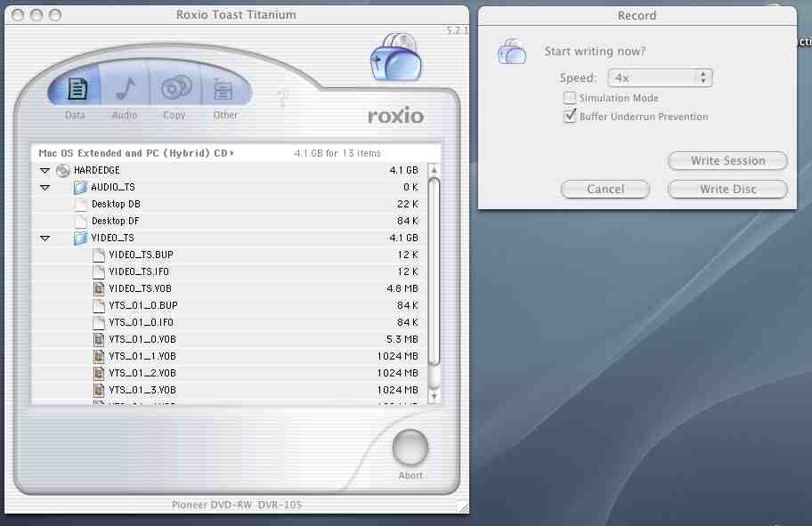Click the 4.8 MB size value
Viewport: 812px width, 526px height.
(402, 289)
